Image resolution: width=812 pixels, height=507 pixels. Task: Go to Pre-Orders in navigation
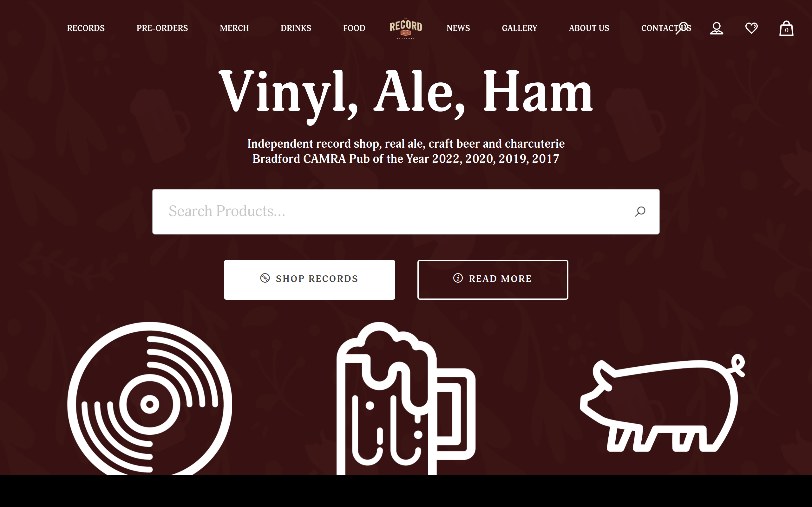coord(162,28)
